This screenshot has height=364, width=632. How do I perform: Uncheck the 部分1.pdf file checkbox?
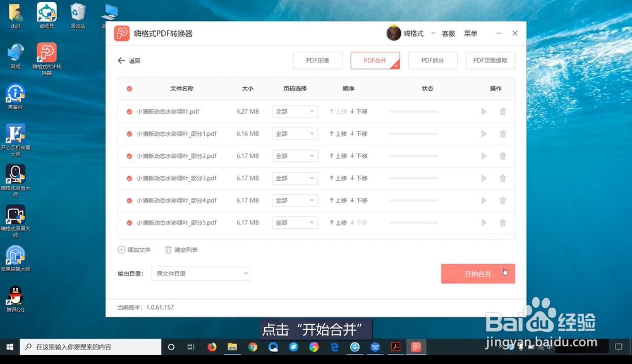(130, 134)
